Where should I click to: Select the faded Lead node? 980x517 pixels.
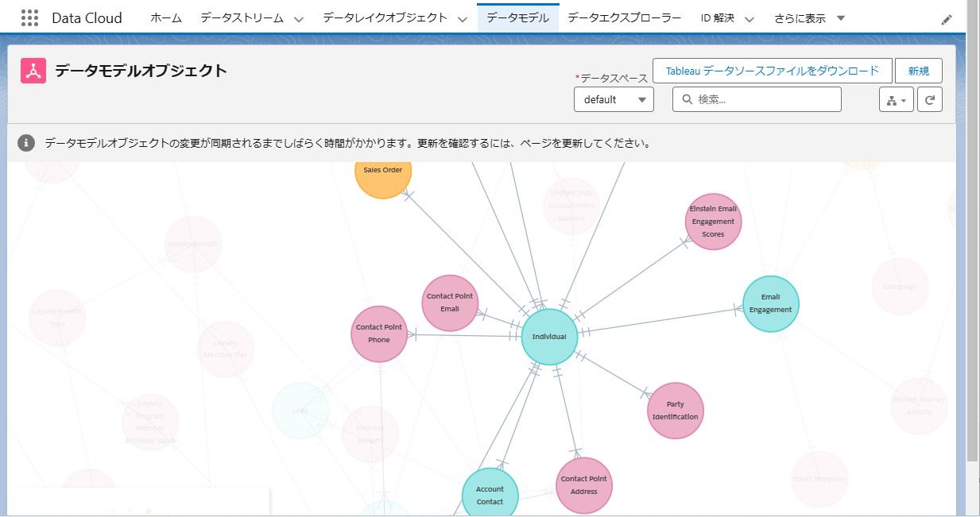click(300, 411)
